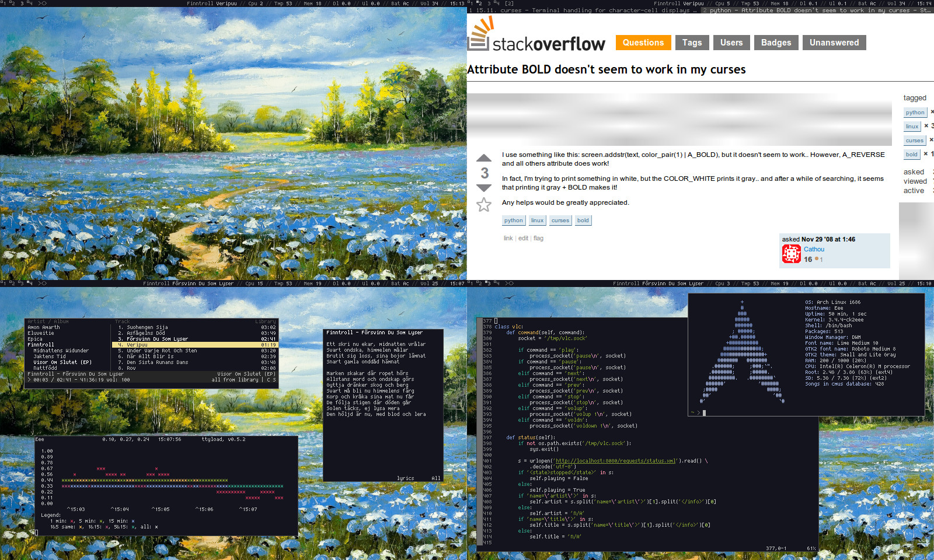Image resolution: width=934 pixels, height=560 pixels.
Task: Remove the linux tag with its × in the tagged sidebar
Action: pos(926,126)
